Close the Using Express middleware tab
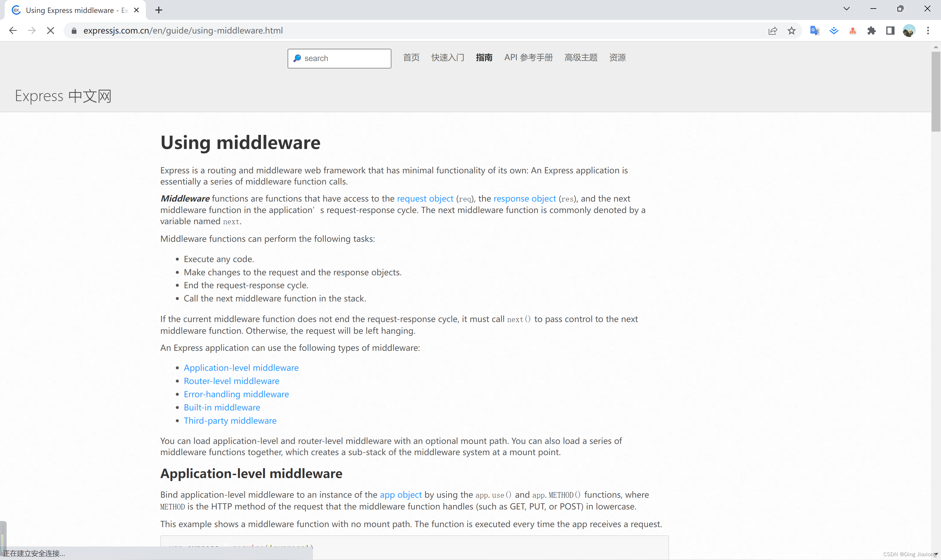 (x=137, y=10)
